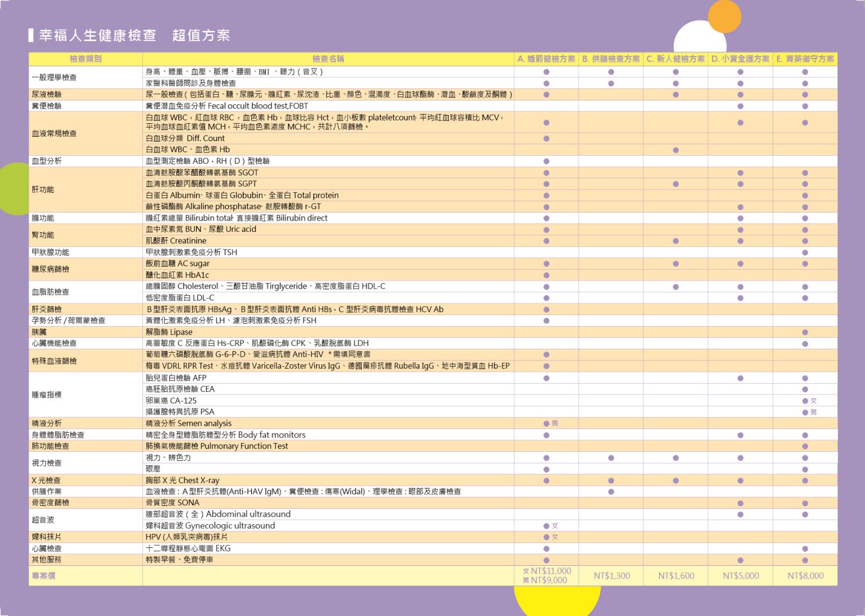Select the 心臟機能檢查 category cell
865x616 pixels.
[x=85, y=343]
